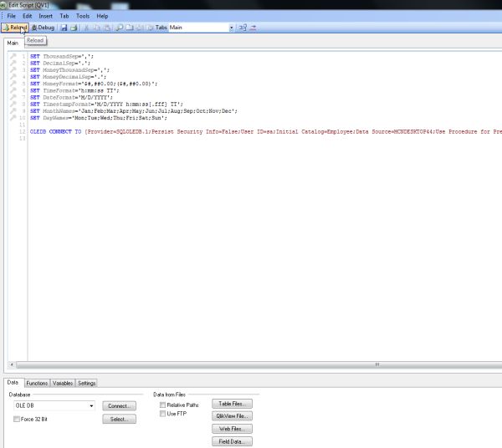Click the Table Files... button
Screen dimensions: 502x448
pyautogui.click(x=232, y=404)
